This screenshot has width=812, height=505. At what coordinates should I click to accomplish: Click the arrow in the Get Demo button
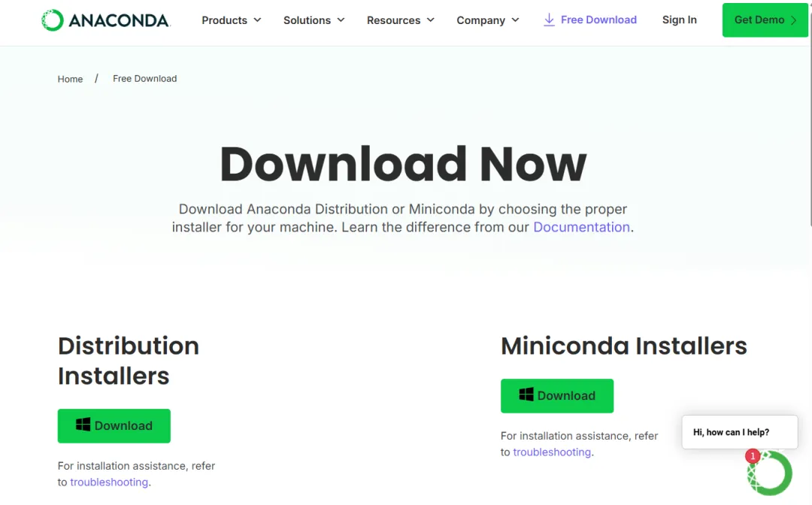pyautogui.click(x=793, y=20)
